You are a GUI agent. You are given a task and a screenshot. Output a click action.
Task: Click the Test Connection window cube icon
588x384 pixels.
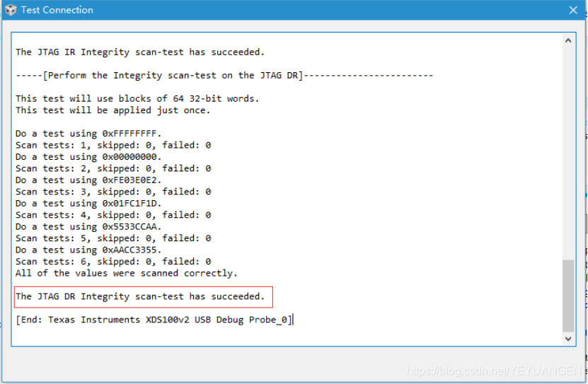(10, 10)
